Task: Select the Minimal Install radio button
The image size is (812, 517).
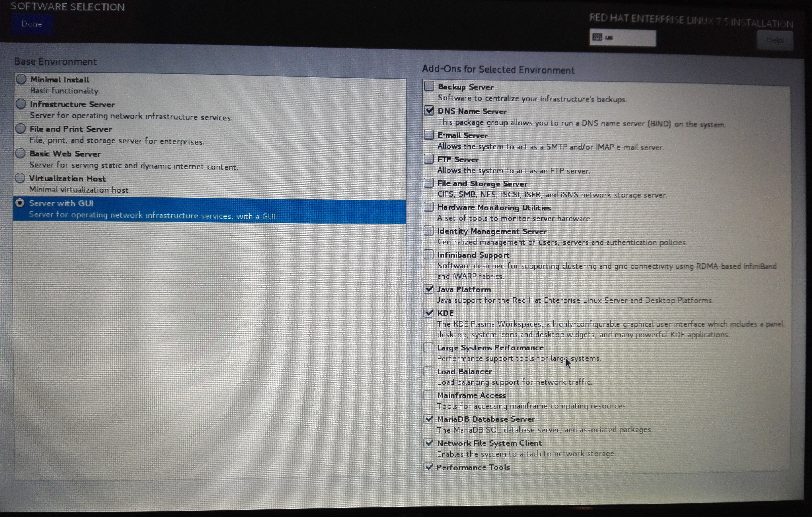Action: click(21, 79)
